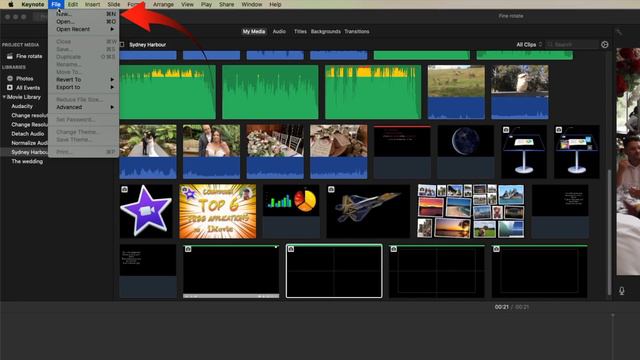Open the All Clips filter dropdown
Viewport: 640px width, 360px height.
coord(529,44)
